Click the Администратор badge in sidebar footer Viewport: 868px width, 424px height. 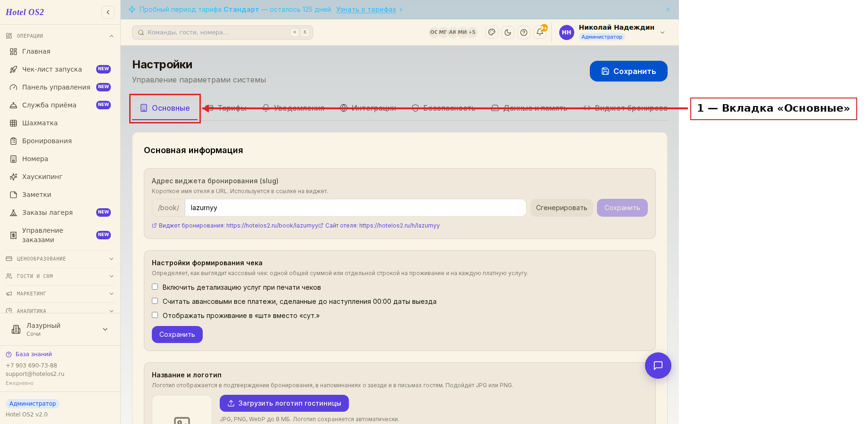[x=33, y=404]
